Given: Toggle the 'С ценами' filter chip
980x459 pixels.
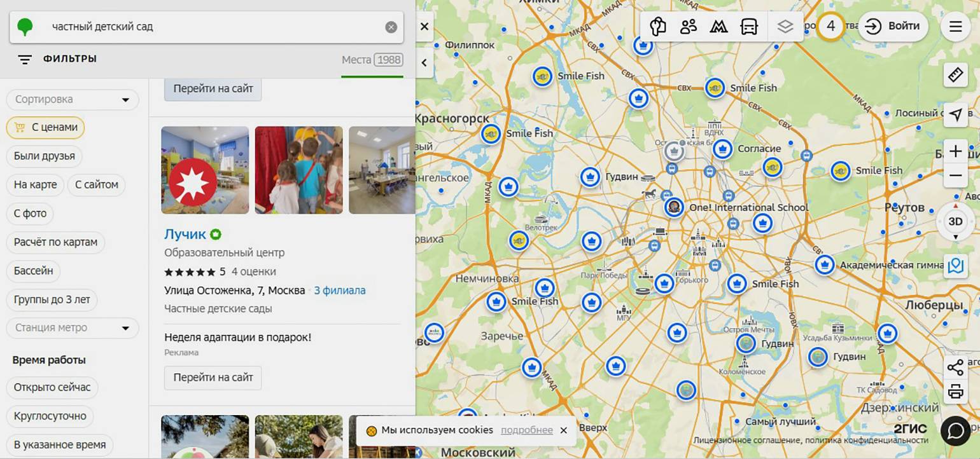Looking at the screenshot, I should (x=46, y=127).
